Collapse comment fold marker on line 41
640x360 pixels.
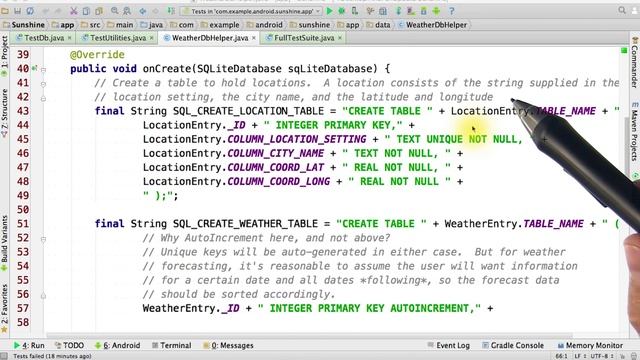pos(43,84)
